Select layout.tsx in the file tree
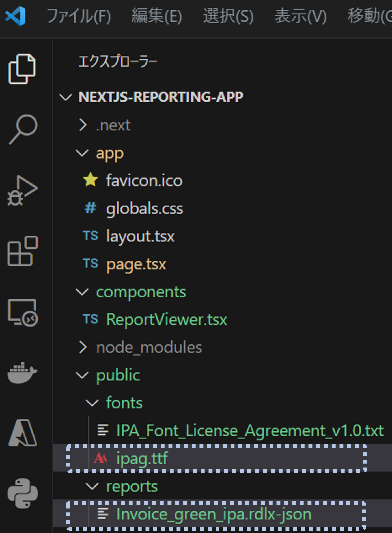This screenshot has height=533, width=392. (141, 236)
